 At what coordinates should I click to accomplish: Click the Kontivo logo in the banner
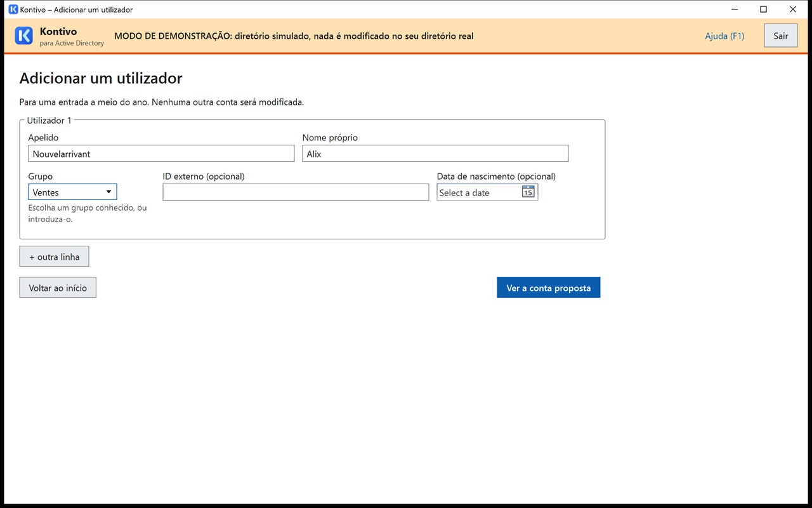tap(23, 36)
